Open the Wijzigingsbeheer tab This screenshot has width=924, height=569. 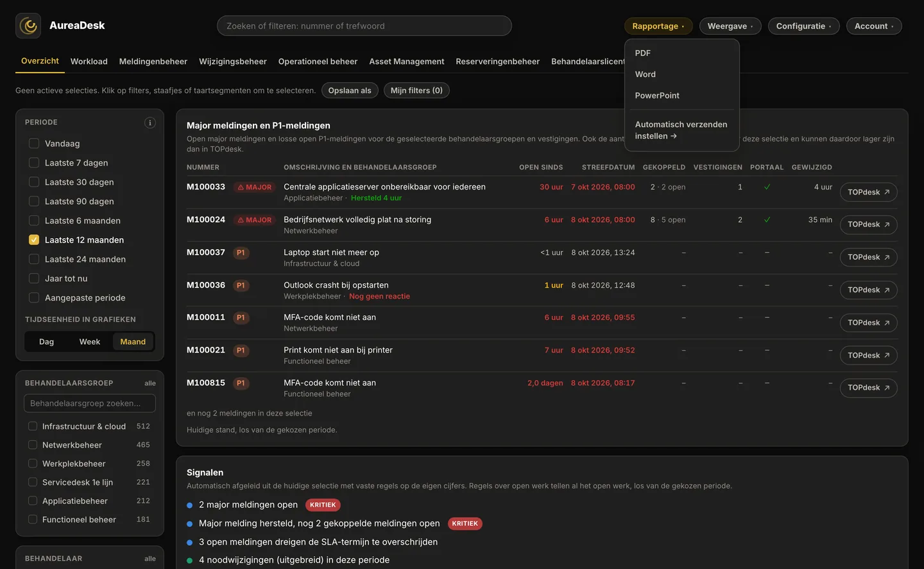pyautogui.click(x=233, y=62)
